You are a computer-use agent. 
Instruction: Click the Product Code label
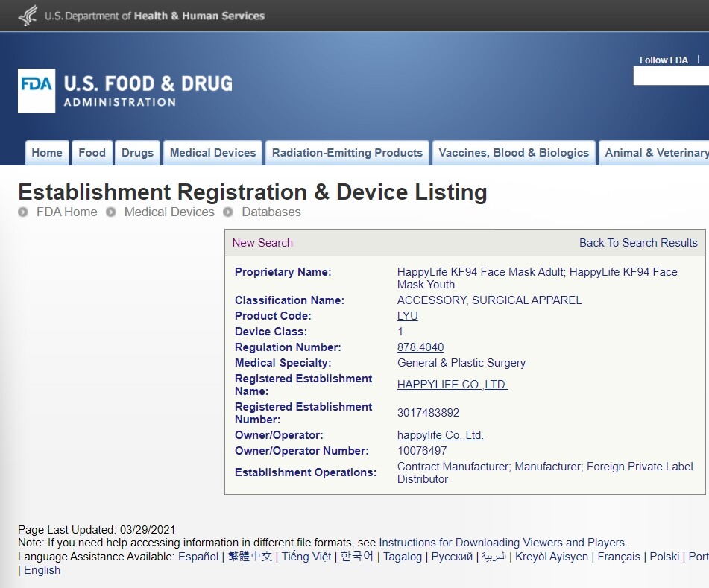273,316
